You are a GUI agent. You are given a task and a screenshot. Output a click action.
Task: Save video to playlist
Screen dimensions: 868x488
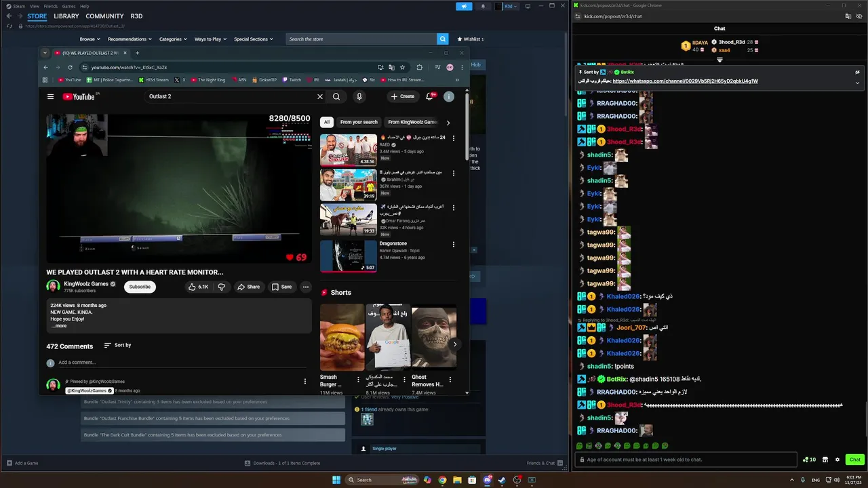281,287
